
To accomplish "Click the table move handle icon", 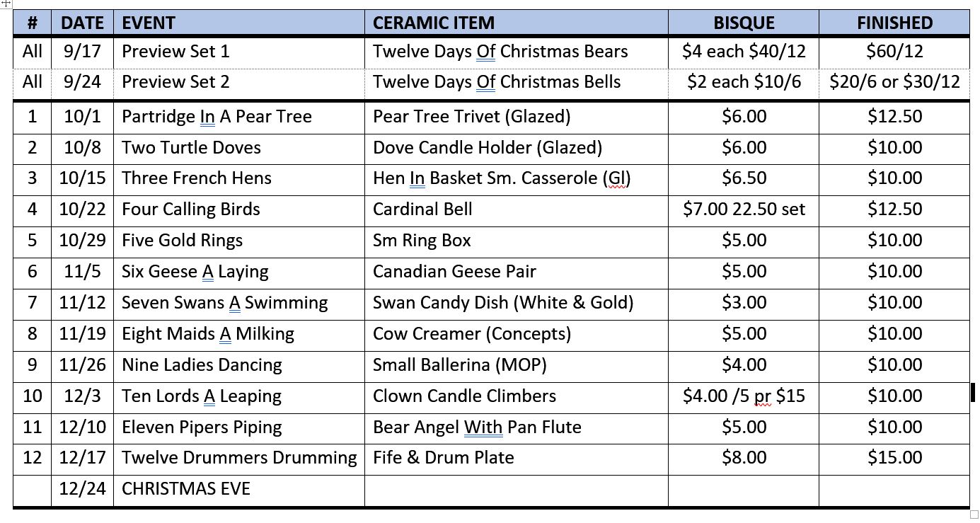I will pyautogui.click(x=6, y=4).
